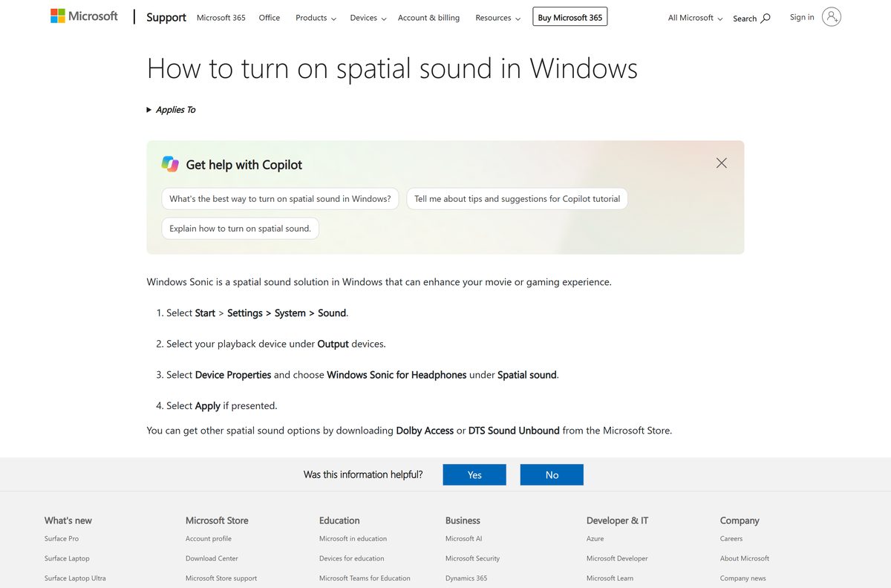Open the Company news footer link
This screenshot has height=588, width=891.
743,578
